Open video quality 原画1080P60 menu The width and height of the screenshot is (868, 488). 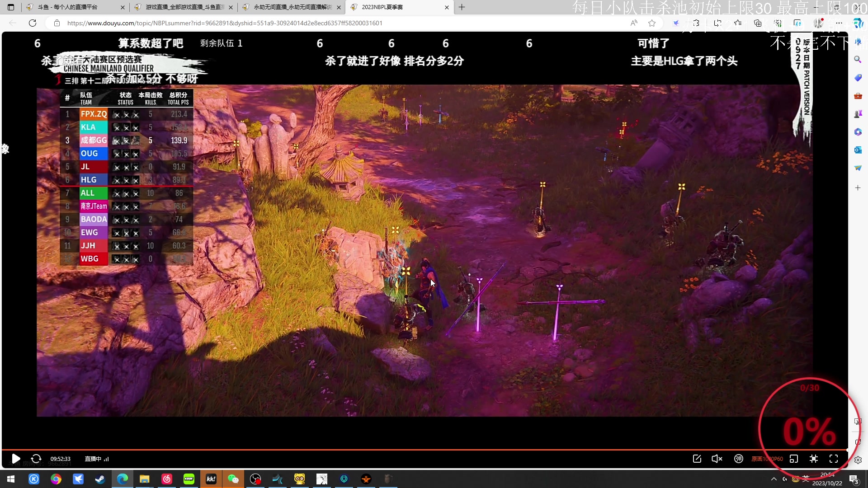[x=767, y=459]
